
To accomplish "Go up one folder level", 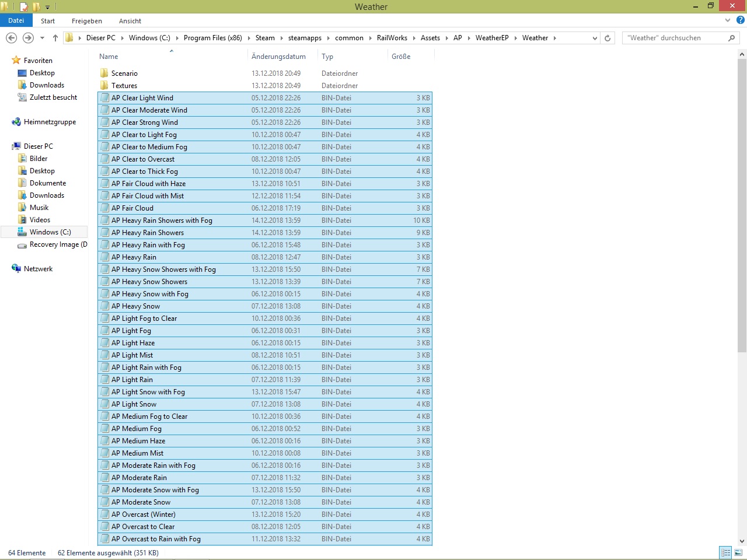I will coord(55,38).
